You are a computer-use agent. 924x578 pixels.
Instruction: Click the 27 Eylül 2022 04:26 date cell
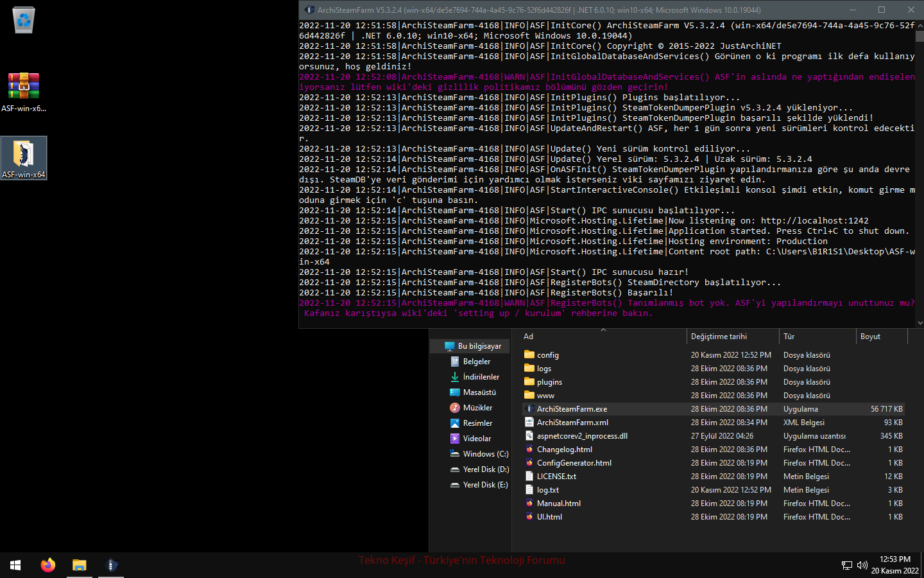pos(722,436)
